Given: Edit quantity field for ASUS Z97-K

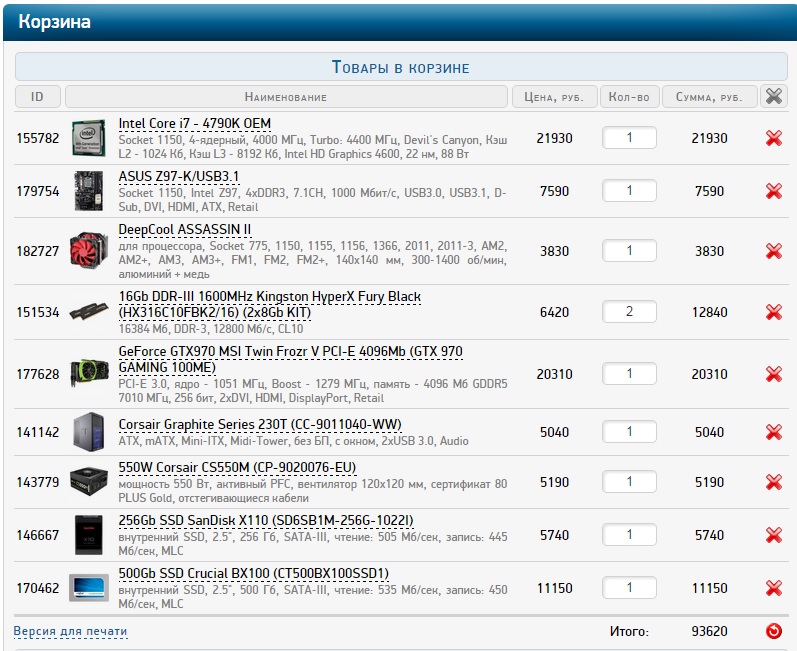Looking at the screenshot, I should pos(629,191).
